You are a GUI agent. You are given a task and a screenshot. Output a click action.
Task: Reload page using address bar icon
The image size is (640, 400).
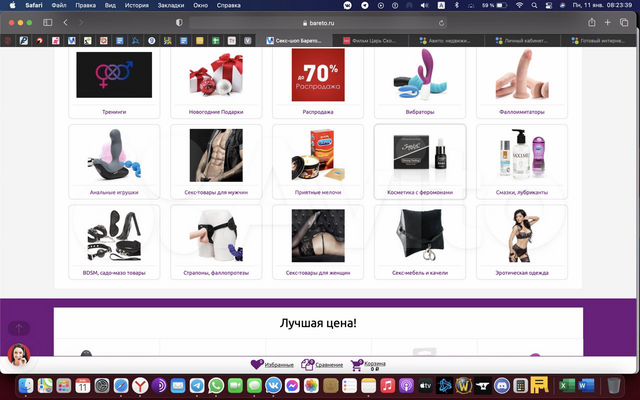pyautogui.click(x=442, y=22)
